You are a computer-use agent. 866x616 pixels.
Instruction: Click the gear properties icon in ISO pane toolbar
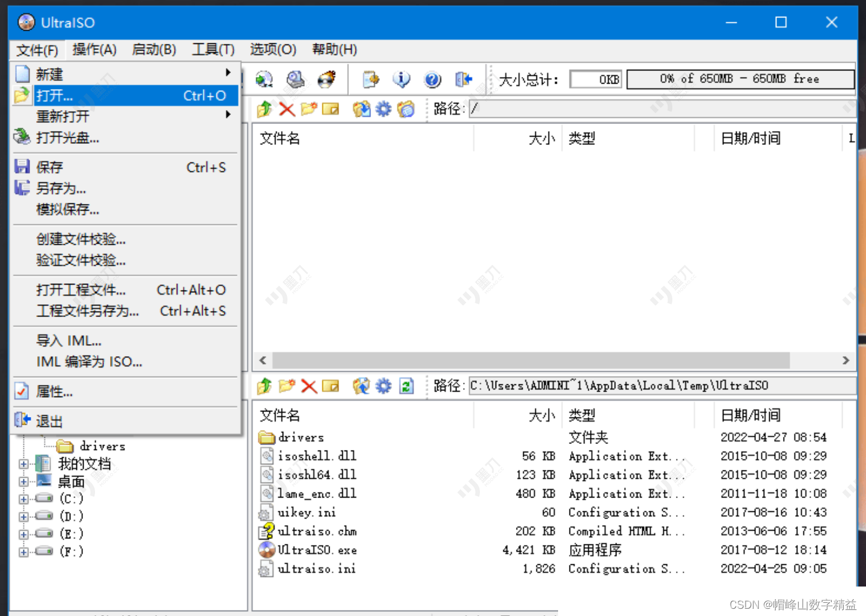click(383, 109)
